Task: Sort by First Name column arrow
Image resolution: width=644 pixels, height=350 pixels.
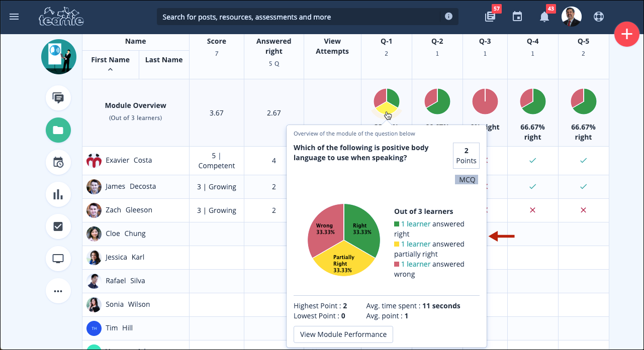Action: (x=110, y=70)
